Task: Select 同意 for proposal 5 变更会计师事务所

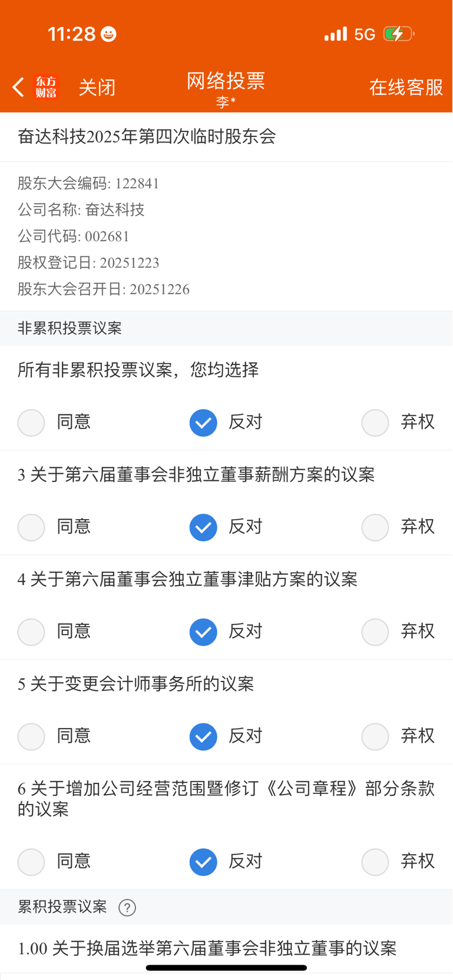Action: pyautogui.click(x=31, y=736)
